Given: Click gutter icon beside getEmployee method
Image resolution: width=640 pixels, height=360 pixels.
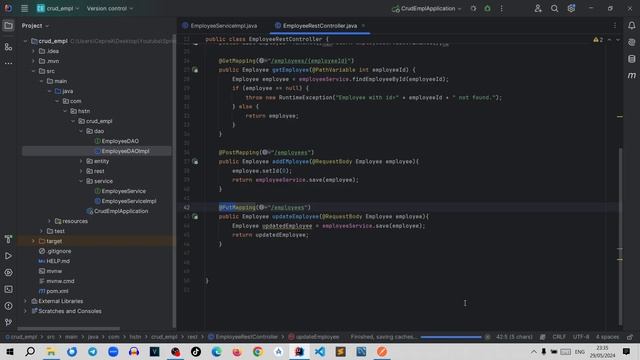Looking at the screenshot, I should tap(195, 70).
